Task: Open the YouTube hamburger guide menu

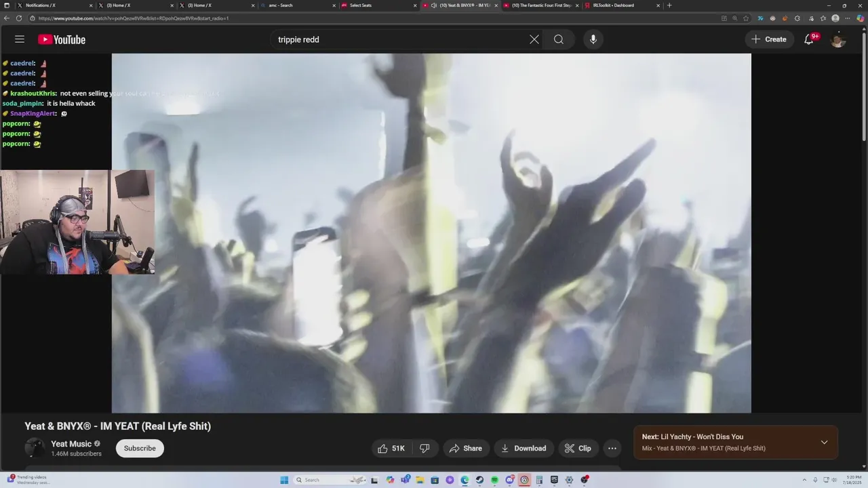Action: [20, 39]
